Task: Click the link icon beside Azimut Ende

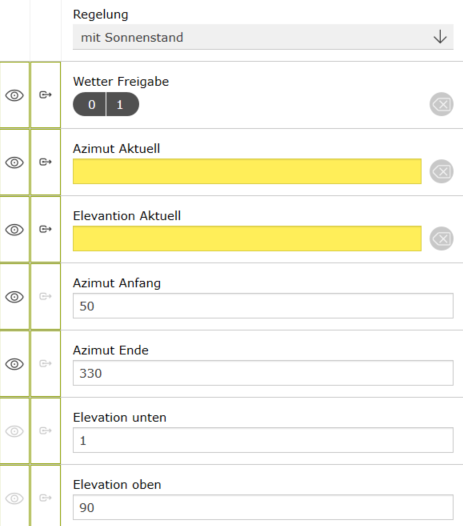Action: click(45, 363)
